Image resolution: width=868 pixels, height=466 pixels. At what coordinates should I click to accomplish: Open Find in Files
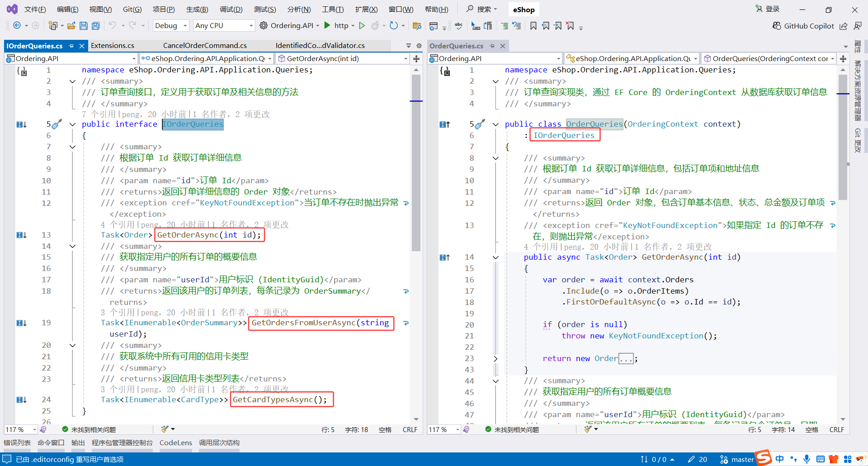coord(417,26)
